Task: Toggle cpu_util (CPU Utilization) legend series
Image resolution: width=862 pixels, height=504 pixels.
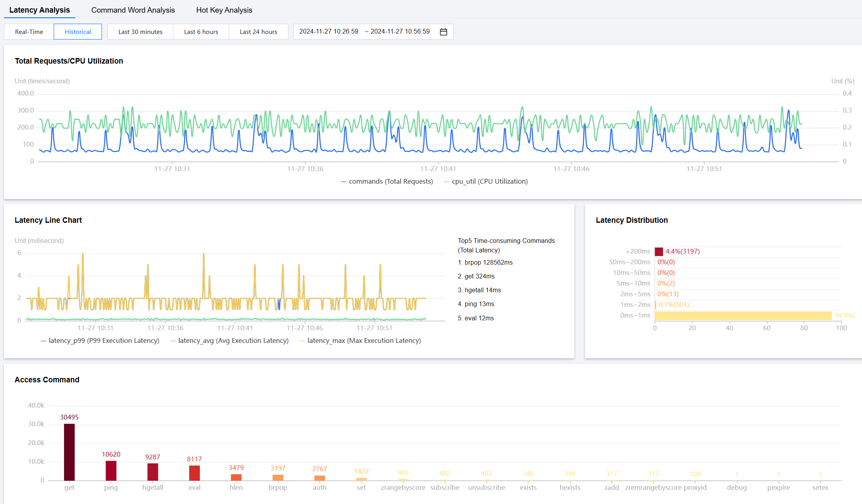Action: (x=486, y=181)
